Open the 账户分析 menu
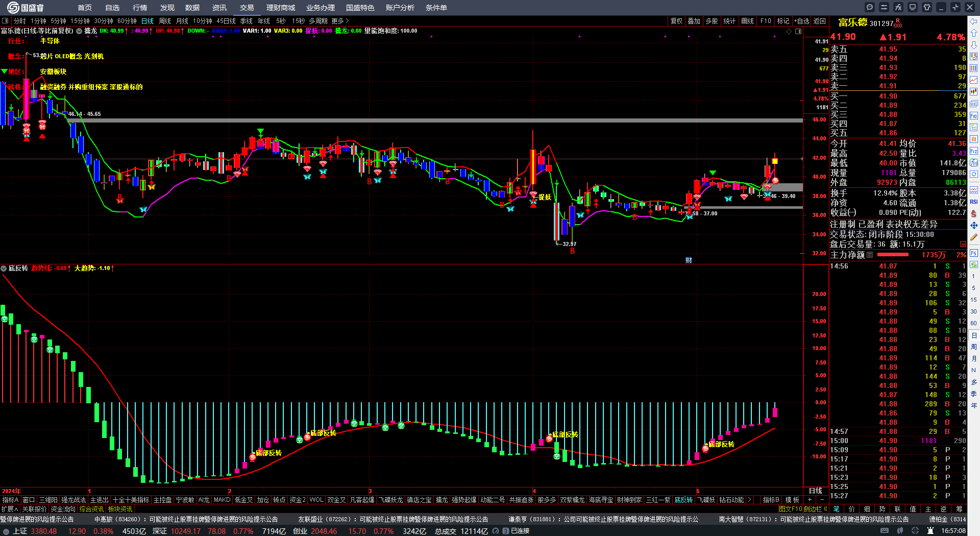980x536 pixels. point(400,8)
